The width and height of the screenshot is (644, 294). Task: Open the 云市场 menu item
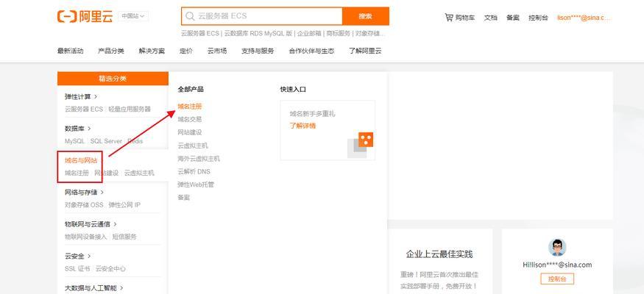pos(217,51)
